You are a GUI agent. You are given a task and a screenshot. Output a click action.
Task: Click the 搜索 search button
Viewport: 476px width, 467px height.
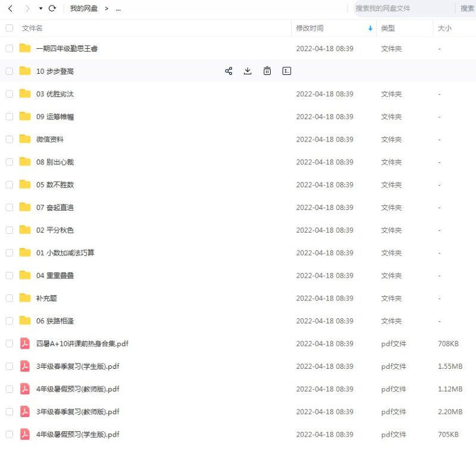466,8
